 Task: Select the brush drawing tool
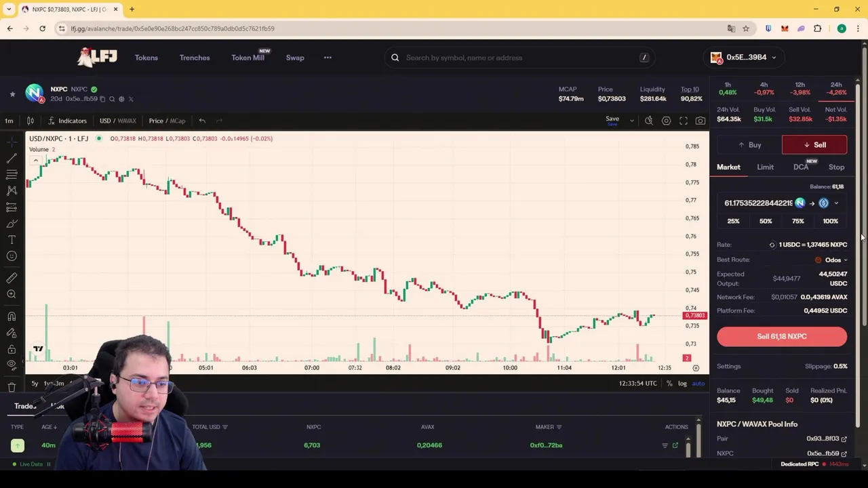[x=12, y=224]
